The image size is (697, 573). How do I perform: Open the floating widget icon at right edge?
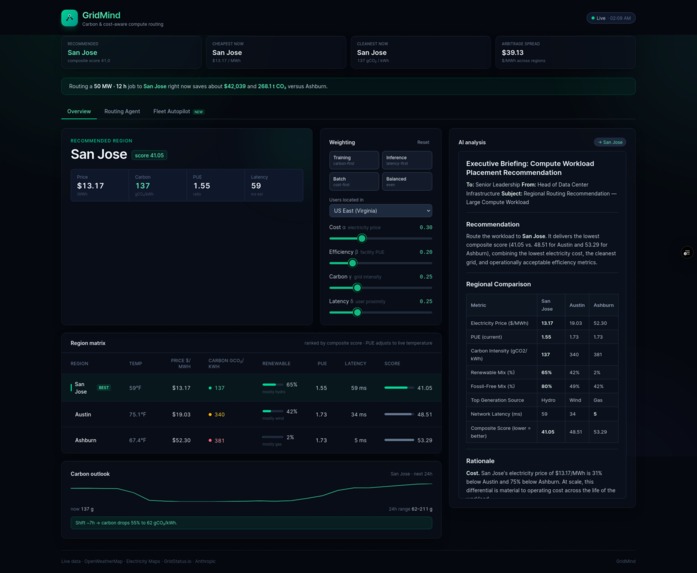pos(687,252)
